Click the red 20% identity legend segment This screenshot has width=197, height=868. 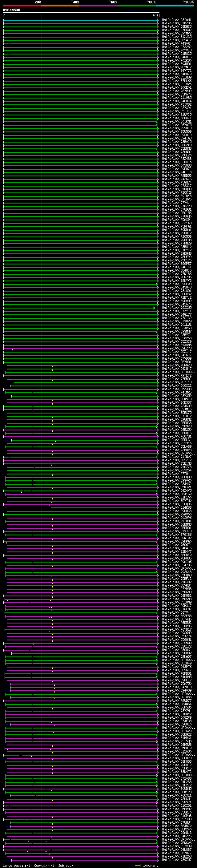pos(22,6)
